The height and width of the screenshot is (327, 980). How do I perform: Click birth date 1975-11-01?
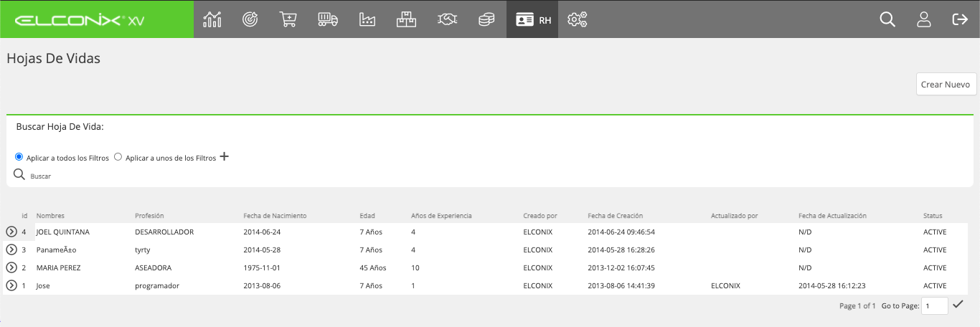tap(263, 267)
